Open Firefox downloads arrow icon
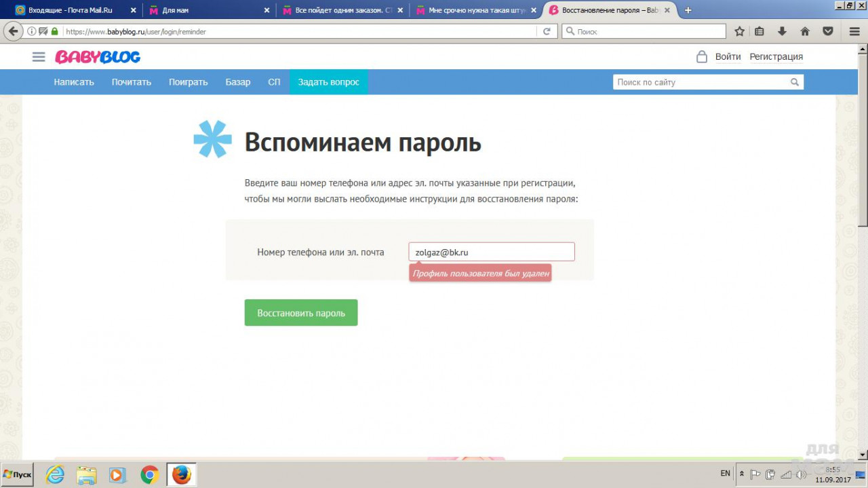The width and height of the screenshot is (868, 488). (782, 31)
